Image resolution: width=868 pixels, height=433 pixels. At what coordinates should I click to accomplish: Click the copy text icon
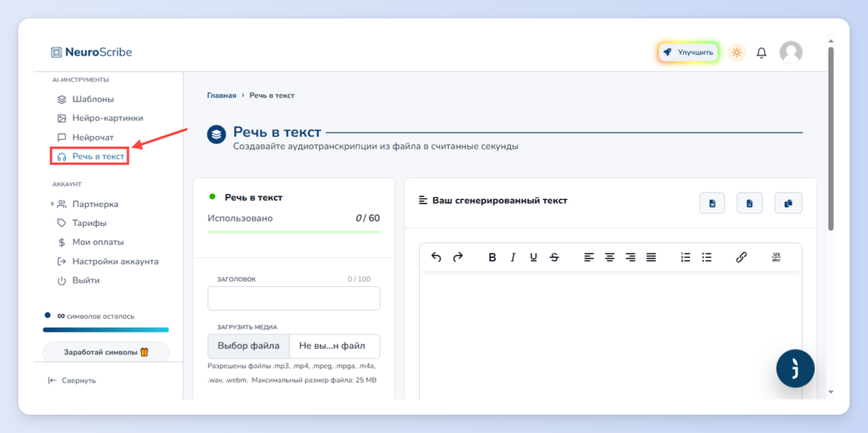point(788,203)
